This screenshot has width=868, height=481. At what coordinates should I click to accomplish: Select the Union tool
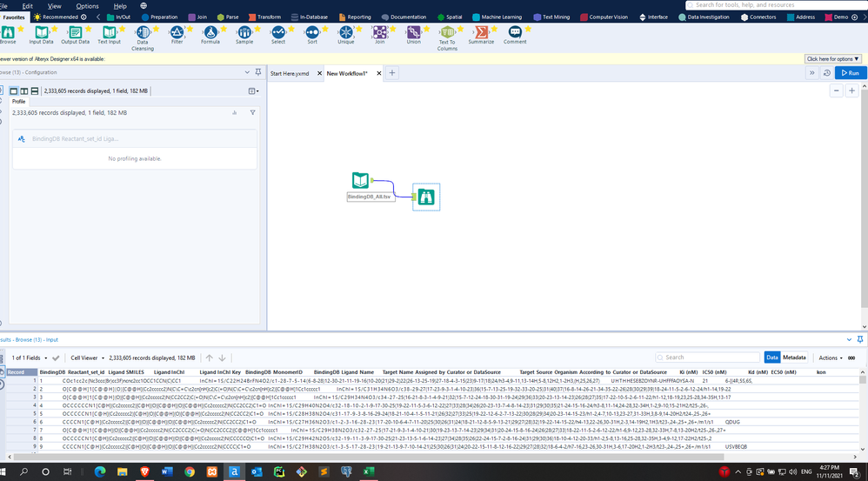(413, 33)
